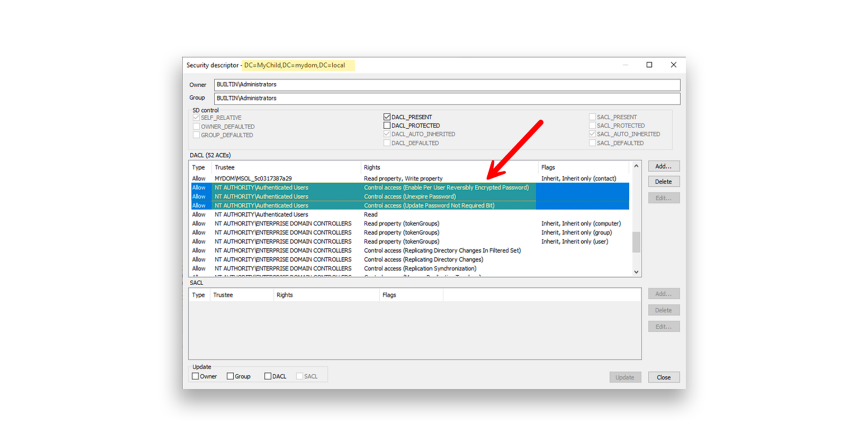Delete the selected DACL entries
868x444 pixels.
click(664, 181)
